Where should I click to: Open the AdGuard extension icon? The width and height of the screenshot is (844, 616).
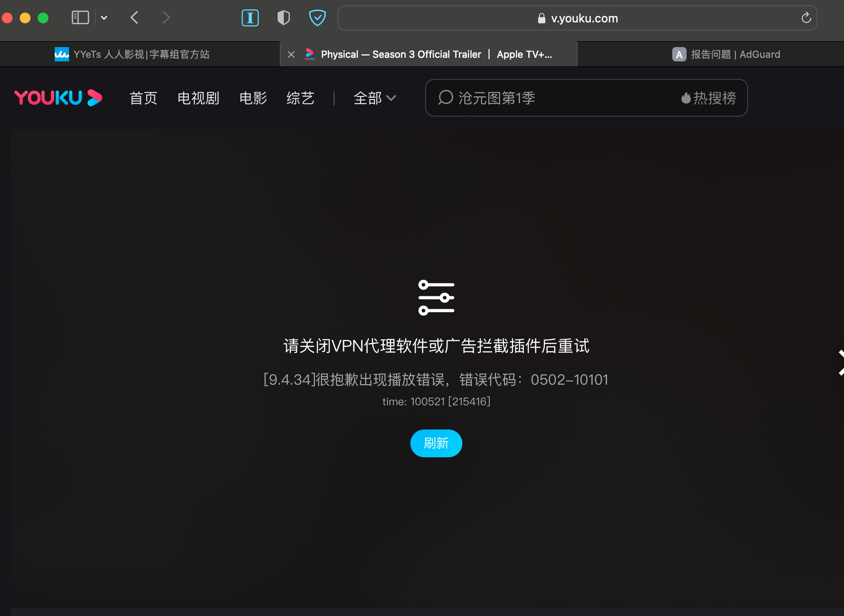[317, 18]
